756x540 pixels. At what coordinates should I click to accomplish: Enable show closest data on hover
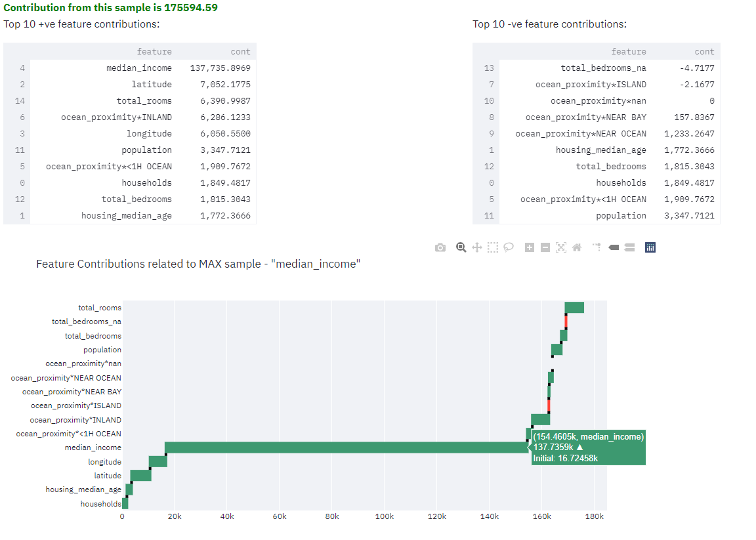coord(614,247)
